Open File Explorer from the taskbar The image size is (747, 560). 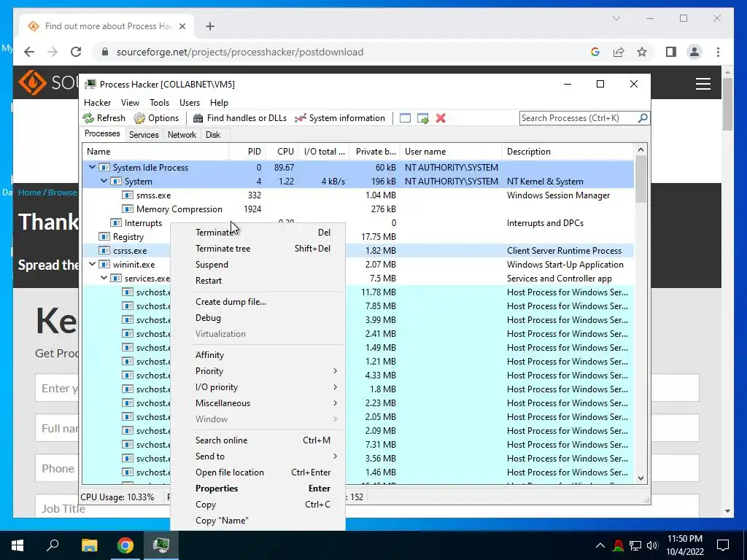(89, 545)
